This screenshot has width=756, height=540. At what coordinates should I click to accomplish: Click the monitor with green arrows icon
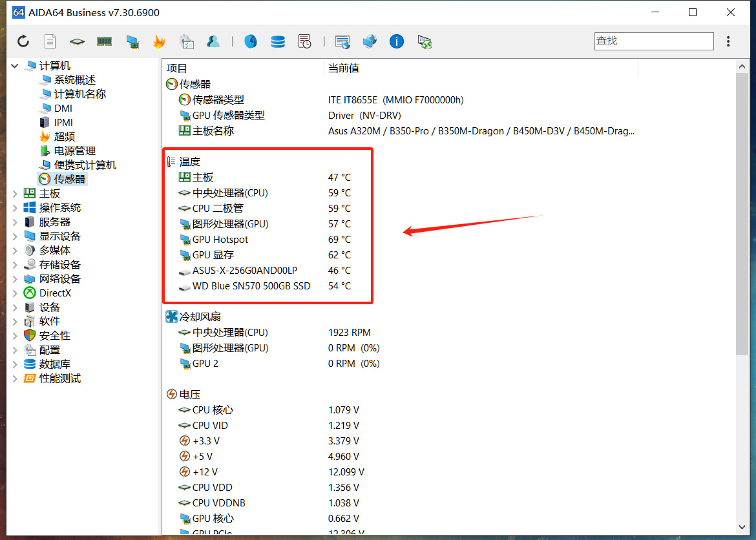[x=425, y=42]
